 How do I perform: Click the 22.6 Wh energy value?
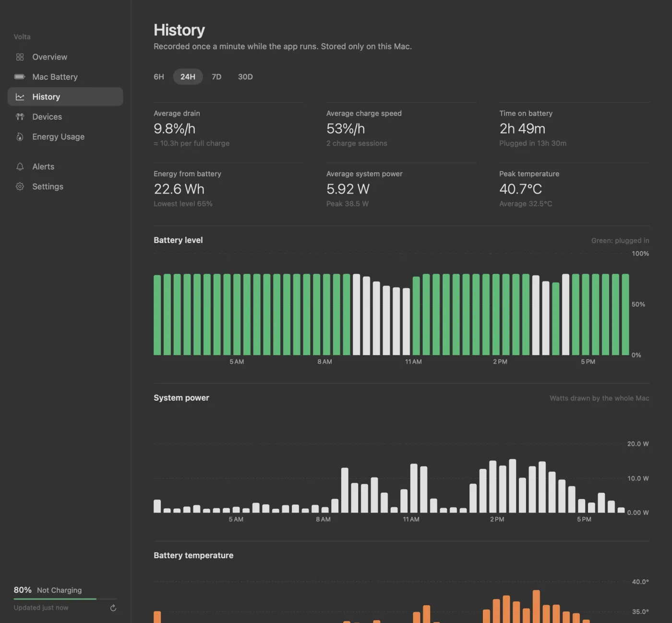(x=179, y=189)
